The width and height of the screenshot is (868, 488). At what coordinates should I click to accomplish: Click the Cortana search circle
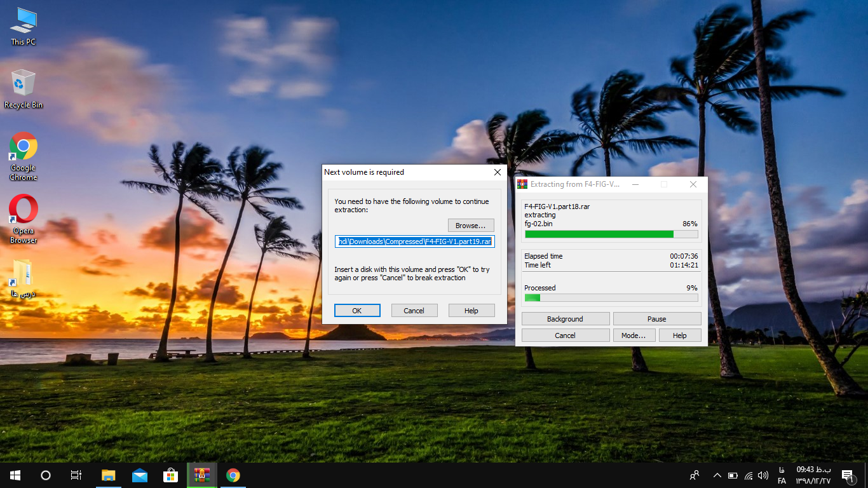point(46,475)
